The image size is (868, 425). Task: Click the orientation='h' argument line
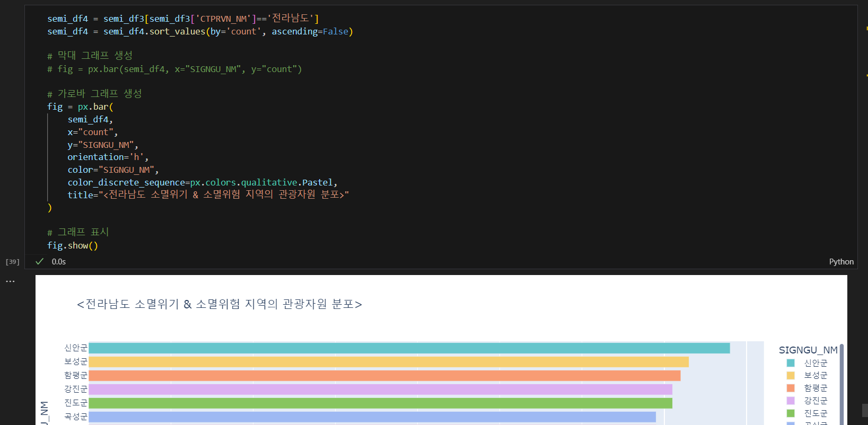[x=108, y=157]
